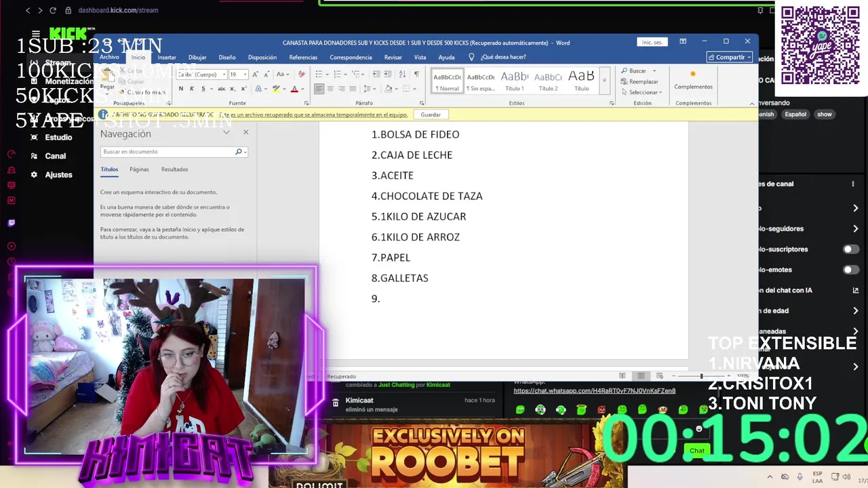Apply the yellow text highlight color
This screenshot has height=488, width=868.
[276, 89]
